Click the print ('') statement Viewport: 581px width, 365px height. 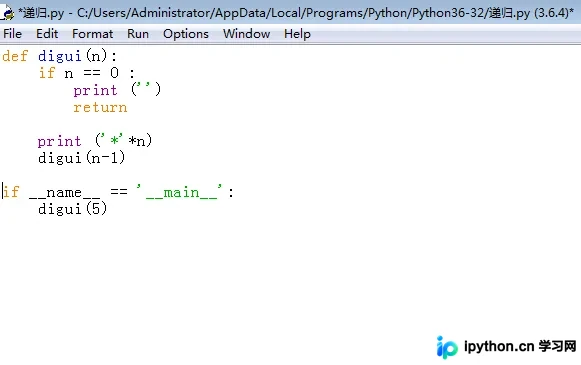(117, 90)
